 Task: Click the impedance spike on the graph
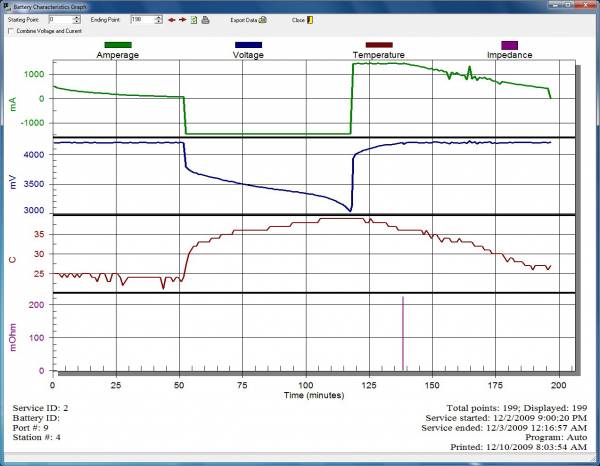click(x=403, y=333)
